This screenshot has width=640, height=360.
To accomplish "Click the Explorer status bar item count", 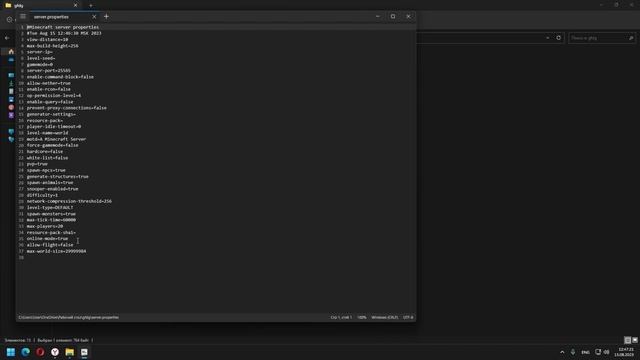I will [x=18, y=340].
